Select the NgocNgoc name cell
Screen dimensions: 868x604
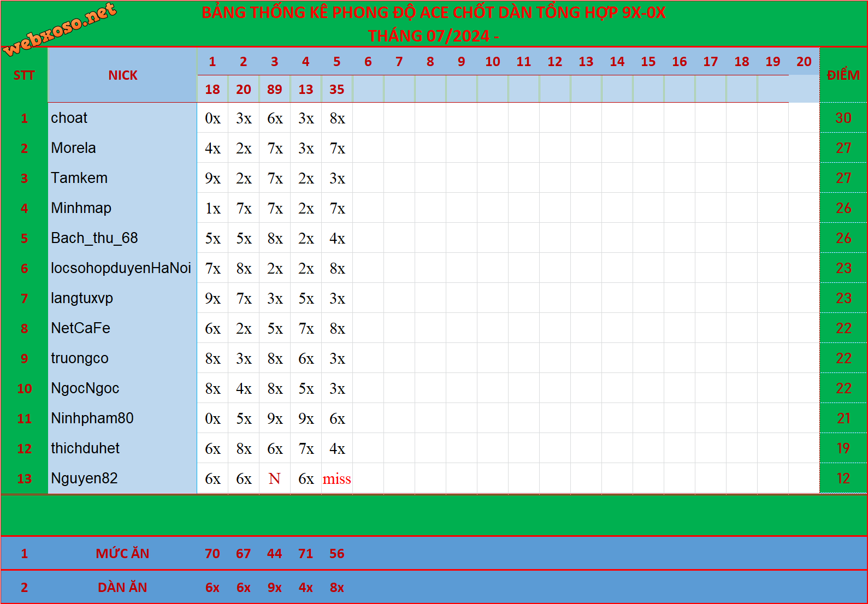(x=122, y=388)
